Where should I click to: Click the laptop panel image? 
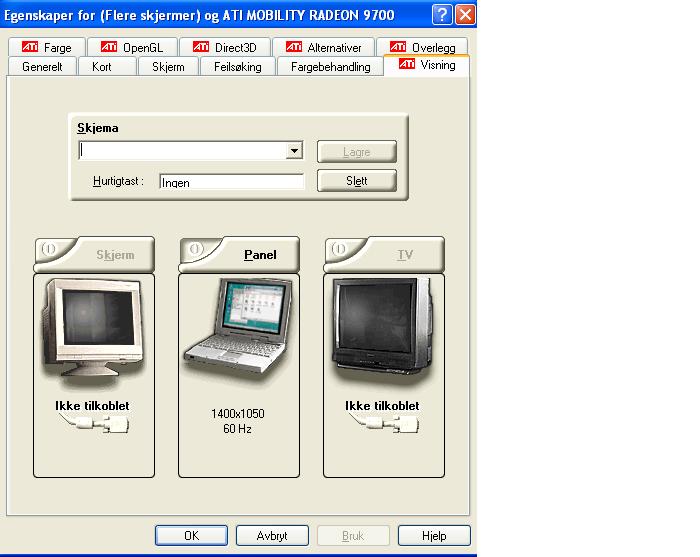coord(238,326)
